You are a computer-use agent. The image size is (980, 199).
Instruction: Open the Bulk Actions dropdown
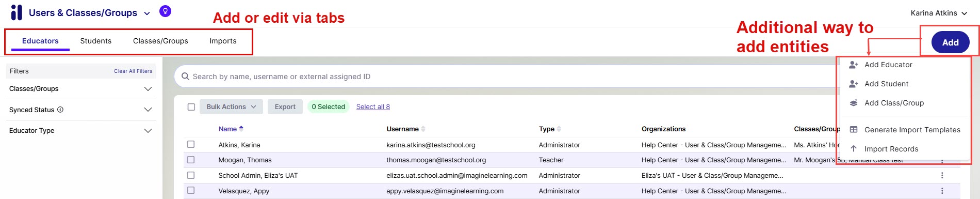tap(231, 107)
